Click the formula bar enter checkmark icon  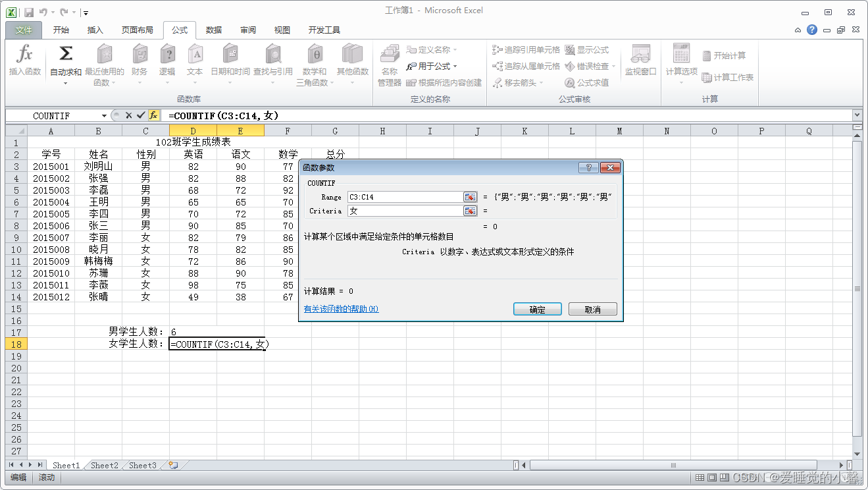tap(141, 115)
